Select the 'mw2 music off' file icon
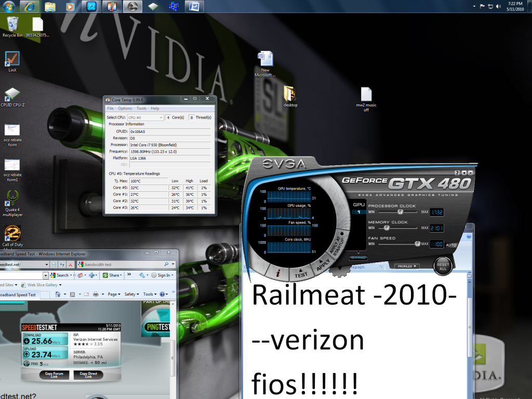This screenshot has width=532, height=399. [366, 99]
